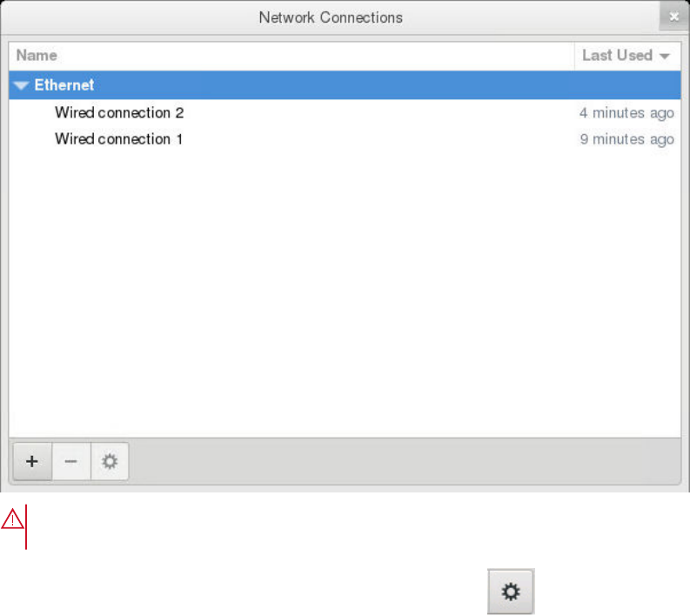Sort connections by the Name column header

[37, 56]
